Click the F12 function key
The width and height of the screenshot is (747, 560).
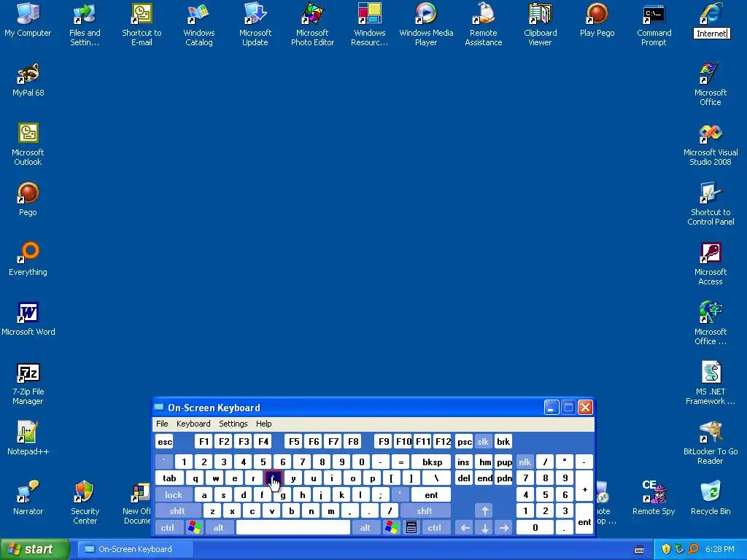pos(443,441)
